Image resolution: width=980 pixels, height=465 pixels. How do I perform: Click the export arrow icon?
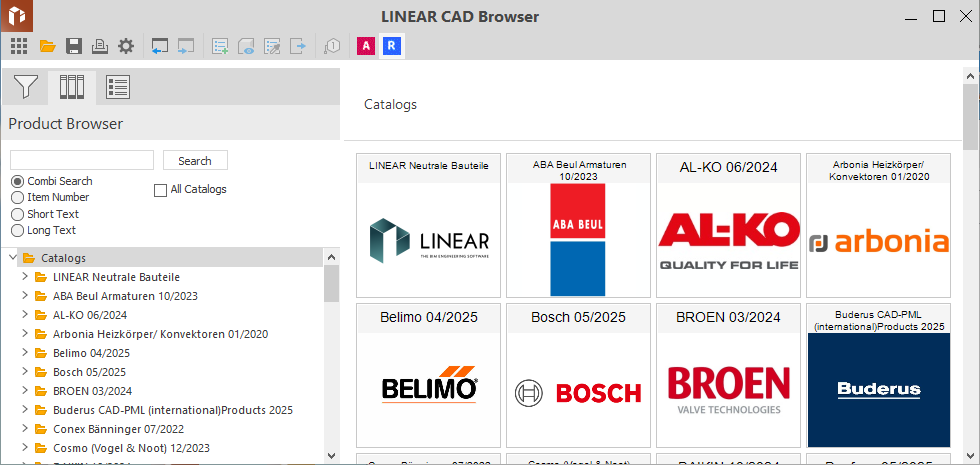299,46
